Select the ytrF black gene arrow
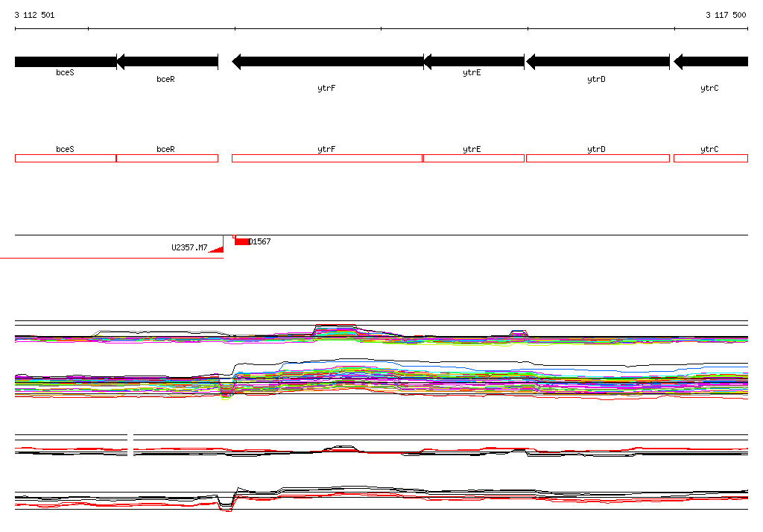Viewport: 763px width, 532px height. pyautogui.click(x=328, y=62)
